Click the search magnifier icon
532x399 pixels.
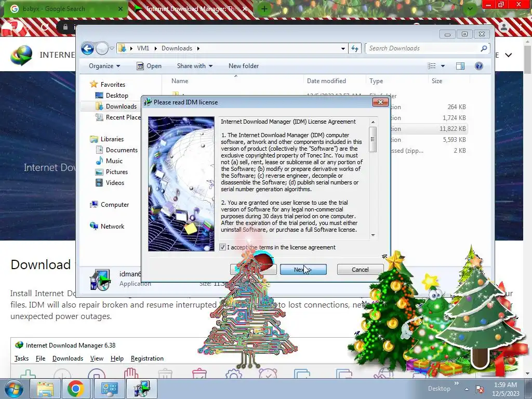coord(484,48)
